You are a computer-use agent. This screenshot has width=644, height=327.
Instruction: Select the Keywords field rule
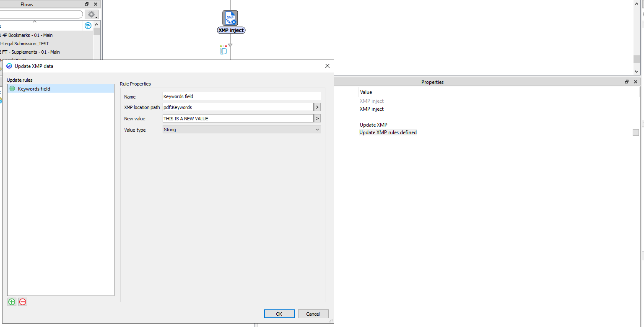[x=34, y=89]
